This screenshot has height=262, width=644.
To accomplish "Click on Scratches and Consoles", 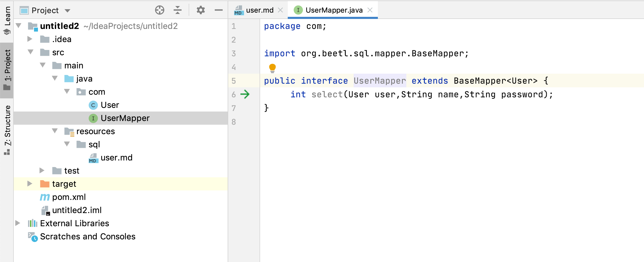I will (87, 236).
